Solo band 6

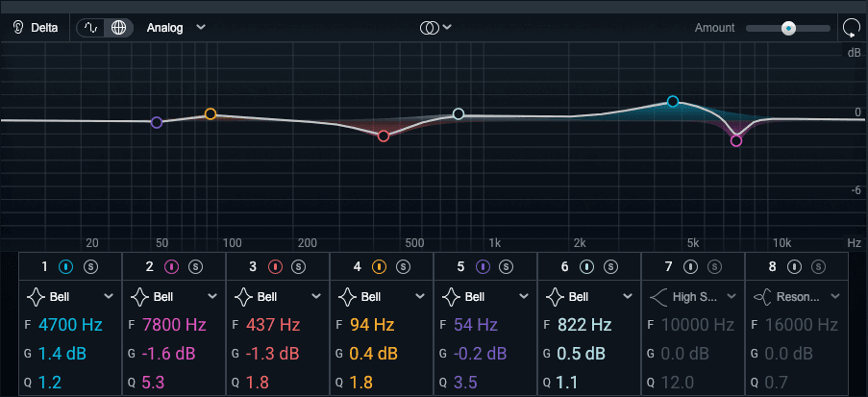610,267
